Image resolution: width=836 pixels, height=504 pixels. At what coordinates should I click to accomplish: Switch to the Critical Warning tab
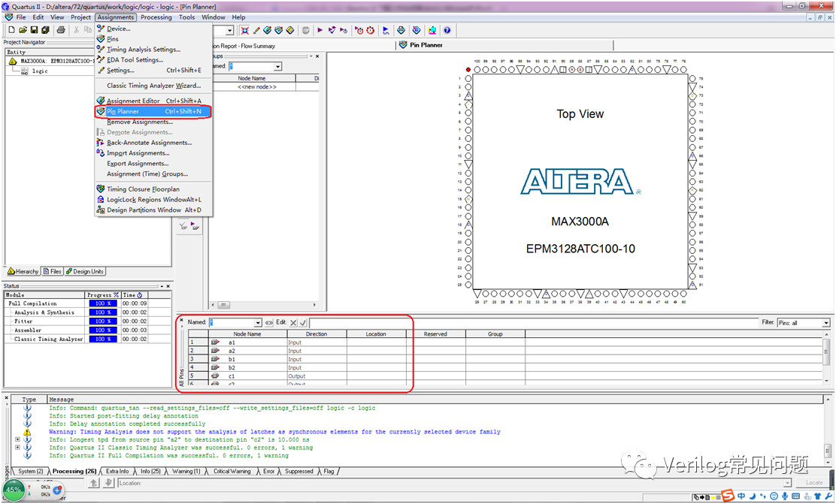tap(232, 472)
